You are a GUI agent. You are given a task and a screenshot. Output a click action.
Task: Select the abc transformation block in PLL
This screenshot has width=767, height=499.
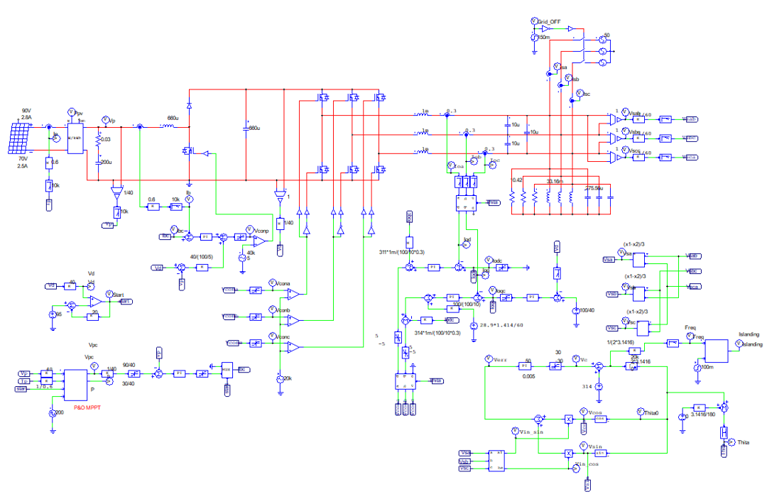click(497, 460)
